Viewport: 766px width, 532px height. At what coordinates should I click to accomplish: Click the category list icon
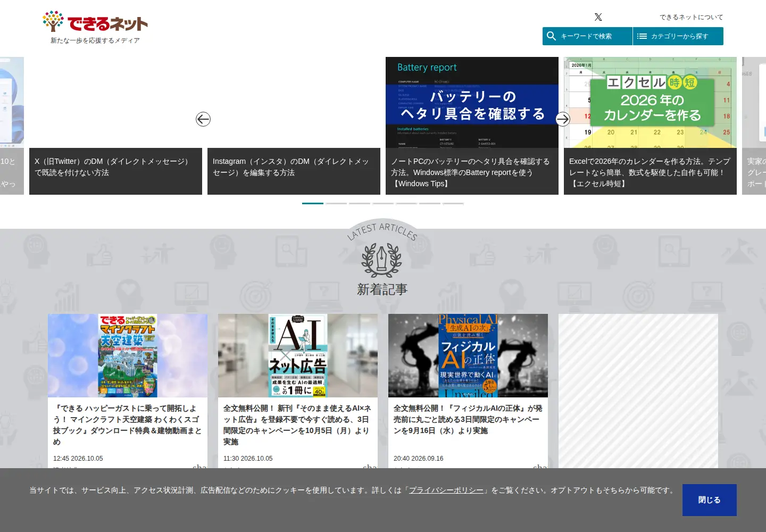pyautogui.click(x=642, y=36)
